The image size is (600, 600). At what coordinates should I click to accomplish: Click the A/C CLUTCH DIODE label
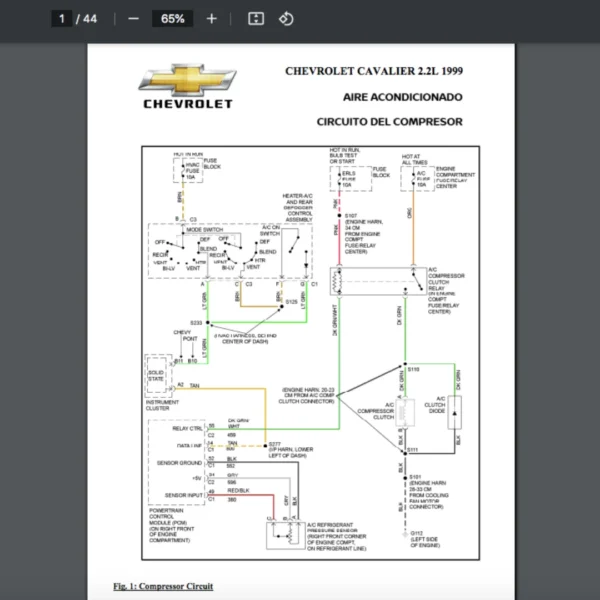click(435, 405)
